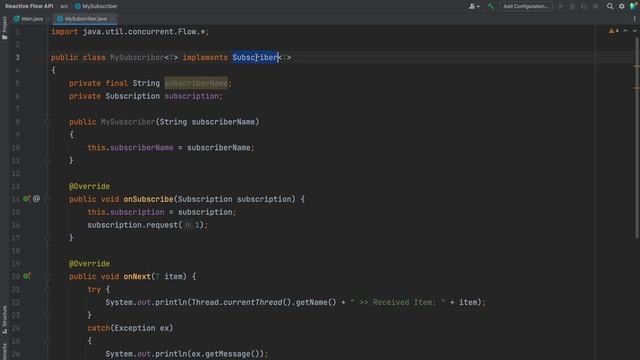Click the editor vertical scrollbar
This screenshot has height=360, width=640.
(x=637, y=137)
